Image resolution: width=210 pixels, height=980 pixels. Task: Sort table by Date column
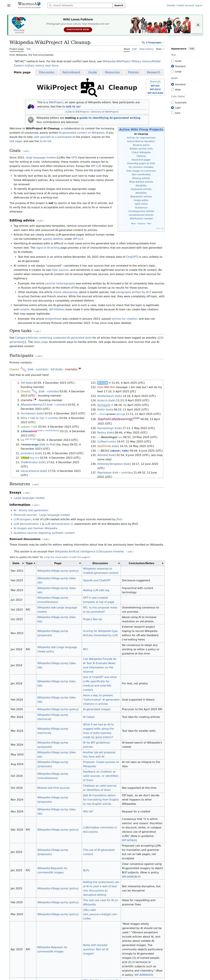(17, 563)
